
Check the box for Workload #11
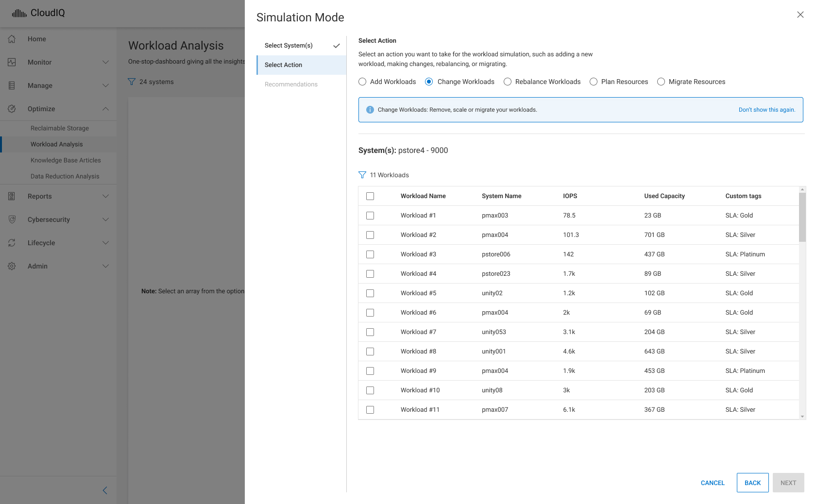370,410
